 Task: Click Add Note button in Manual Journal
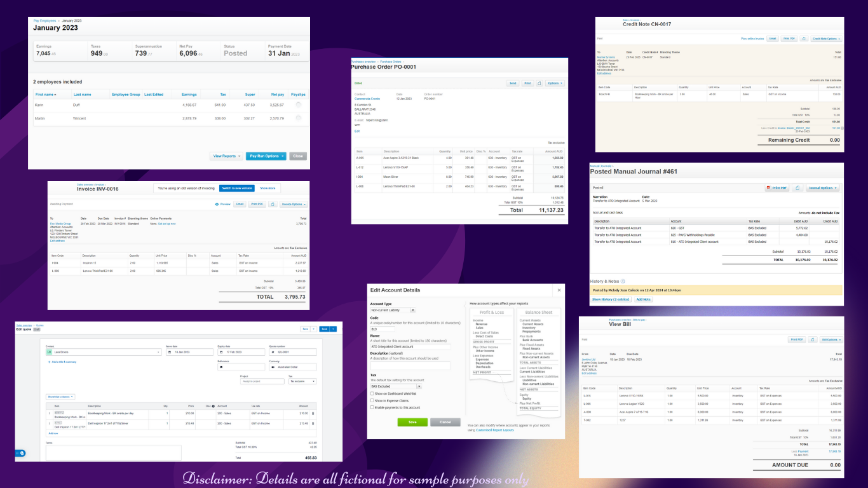[x=643, y=299]
